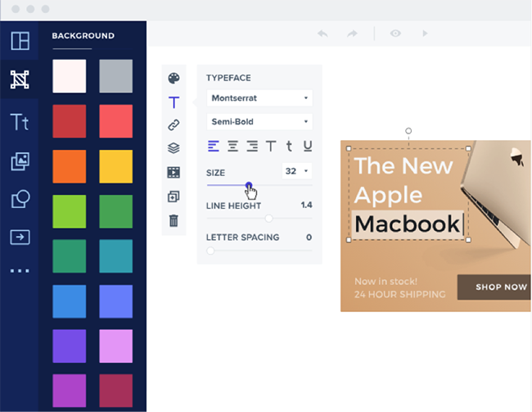Click '24 HOUR SHIPPING' text in banner

[400, 294]
